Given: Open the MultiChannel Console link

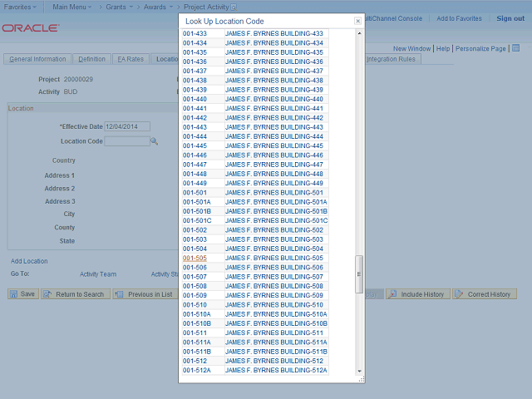Looking at the screenshot, I should [x=393, y=18].
